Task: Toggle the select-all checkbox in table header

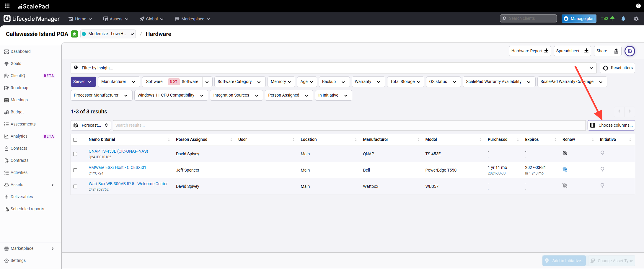Action: [x=75, y=140]
